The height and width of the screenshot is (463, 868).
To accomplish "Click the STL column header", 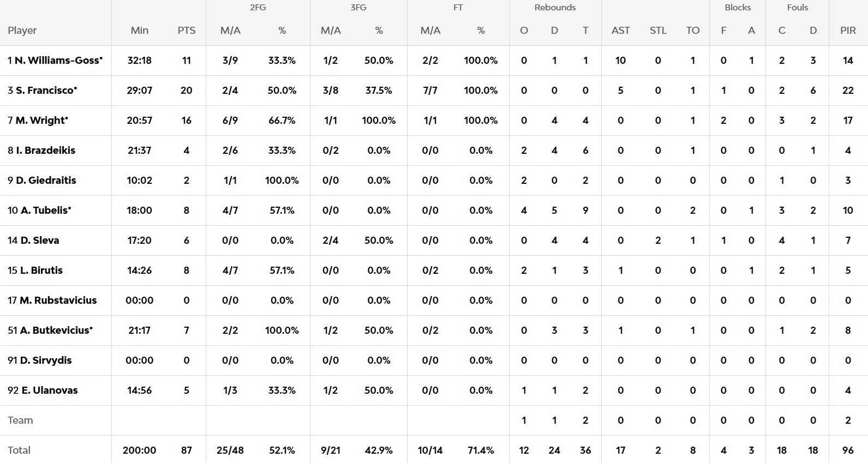I will [x=658, y=31].
